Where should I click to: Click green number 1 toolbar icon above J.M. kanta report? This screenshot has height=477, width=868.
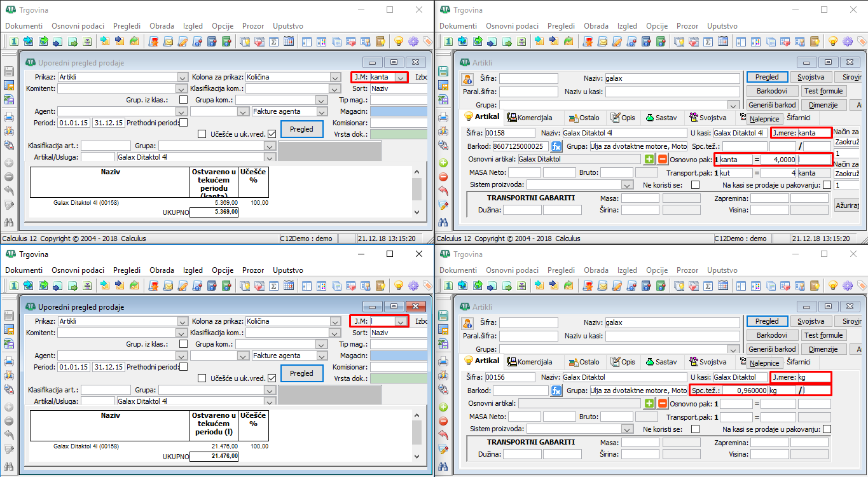tap(14, 41)
